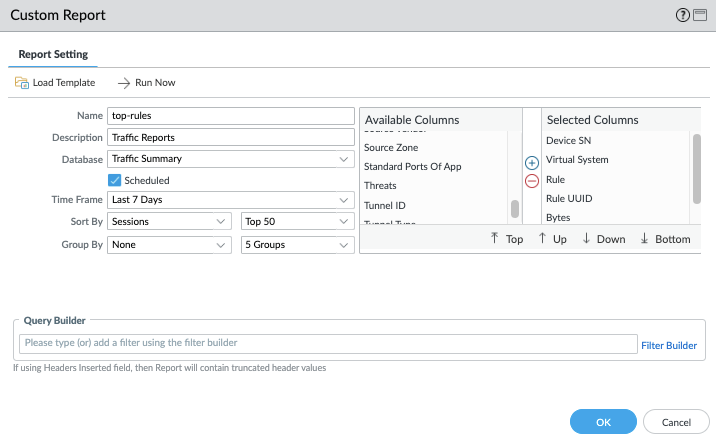Click the window maximize icon in header

click(700, 15)
